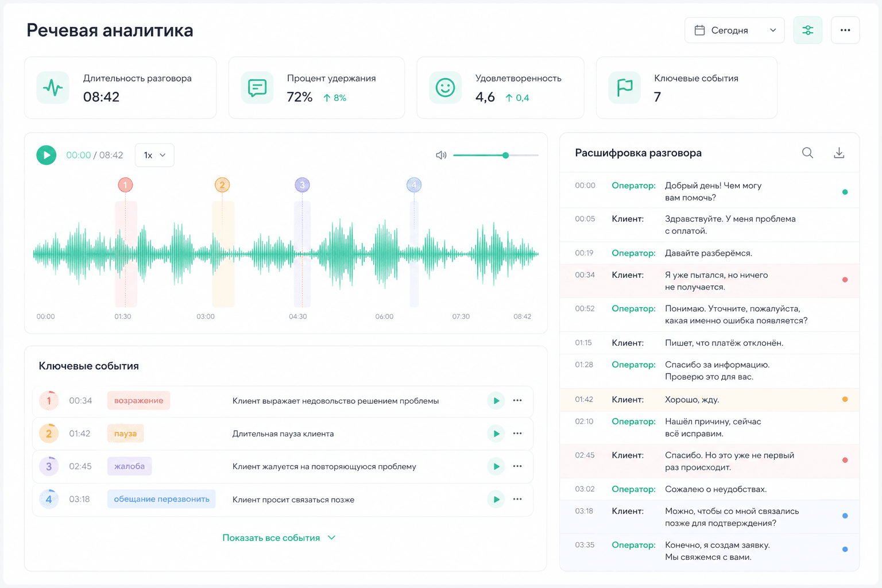
Task: Play the 'возражение' event clip
Action: click(496, 401)
